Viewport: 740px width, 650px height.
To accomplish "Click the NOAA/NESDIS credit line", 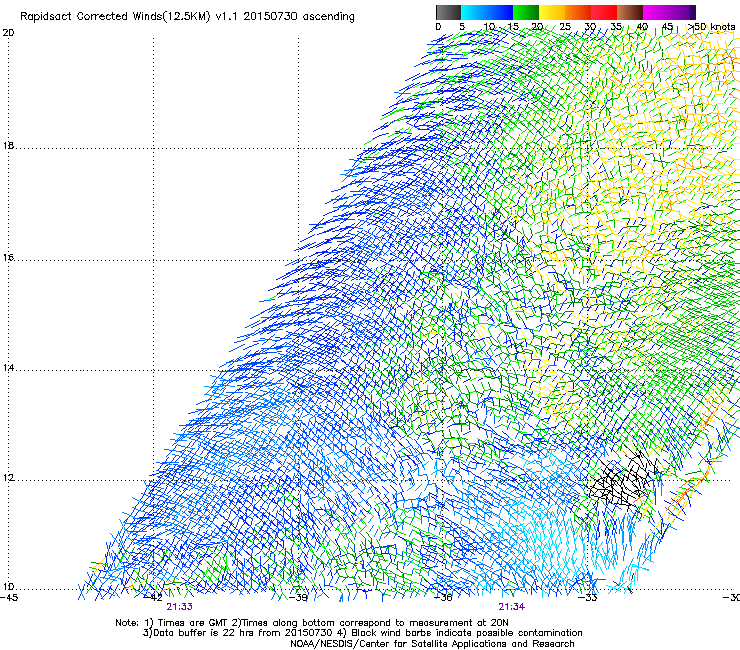I will (432, 644).
